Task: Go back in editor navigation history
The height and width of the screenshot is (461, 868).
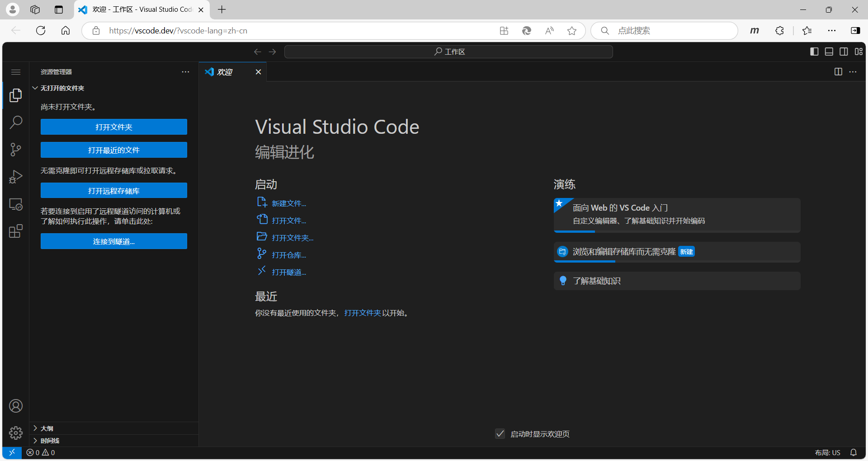Action: point(258,52)
